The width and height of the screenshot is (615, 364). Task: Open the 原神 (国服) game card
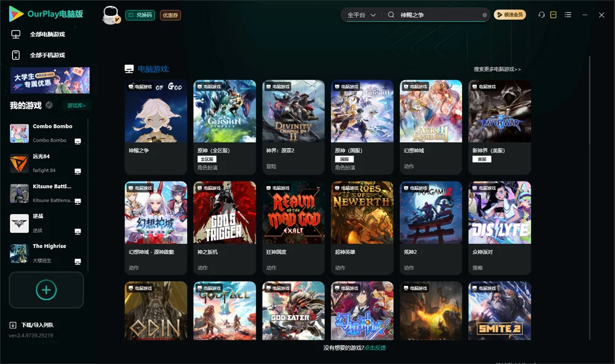pyautogui.click(x=362, y=127)
